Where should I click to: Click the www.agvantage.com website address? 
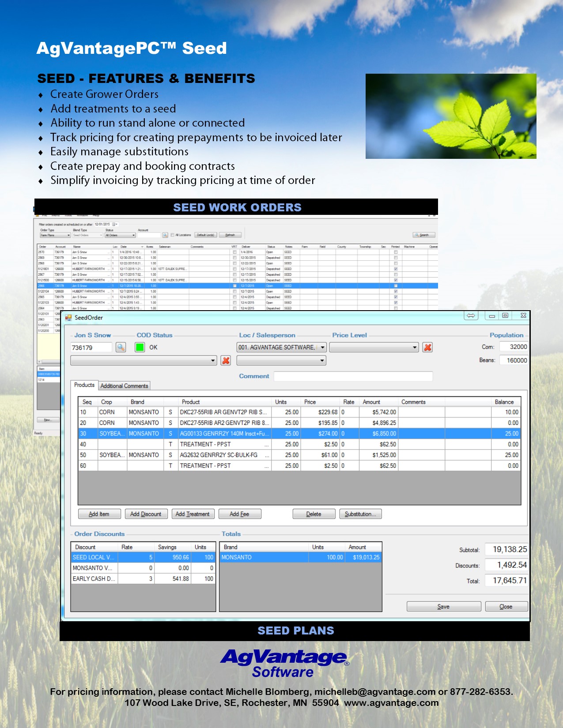392,703
